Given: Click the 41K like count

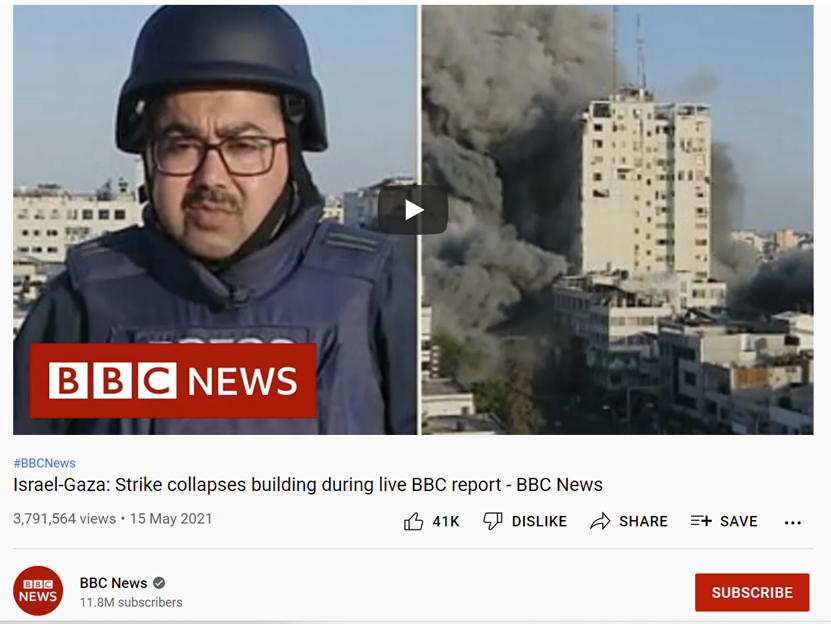Looking at the screenshot, I should coord(446,522).
